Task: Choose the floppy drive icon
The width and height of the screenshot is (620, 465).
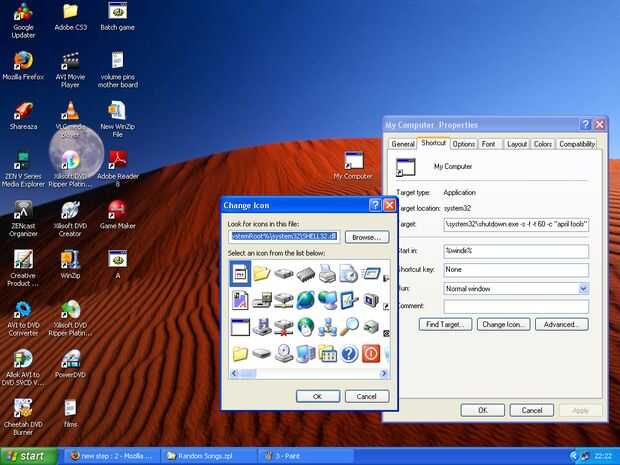Action: click(262, 327)
